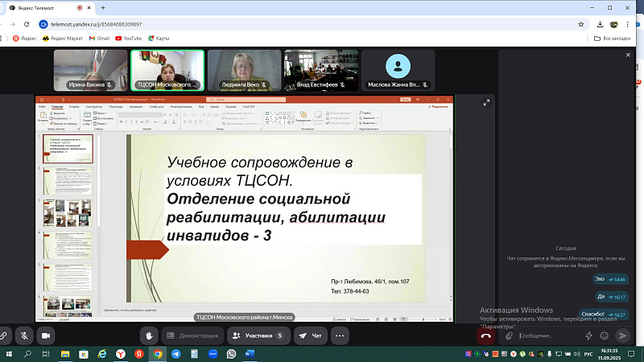Unmute the microphone in Telemost call
This screenshot has height=362, width=644.
coord(24,335)
